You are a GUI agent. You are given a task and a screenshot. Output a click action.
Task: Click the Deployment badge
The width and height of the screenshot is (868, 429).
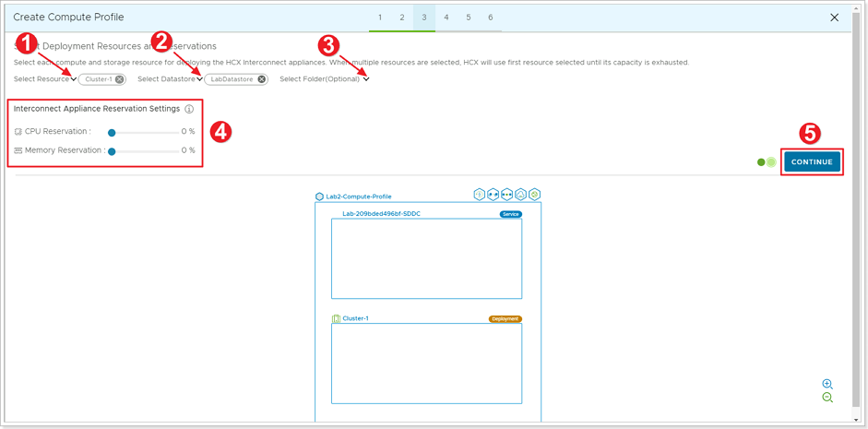505,319
